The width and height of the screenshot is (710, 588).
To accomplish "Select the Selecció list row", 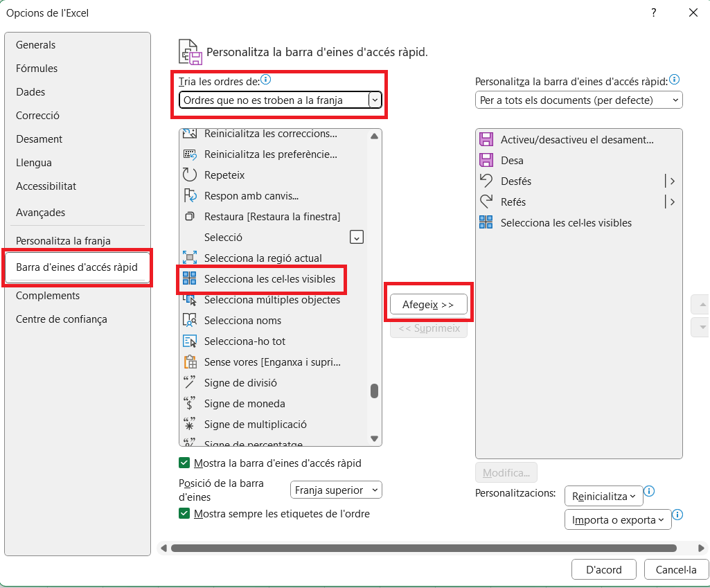I will pyautogui.click(x=273, y=237).
